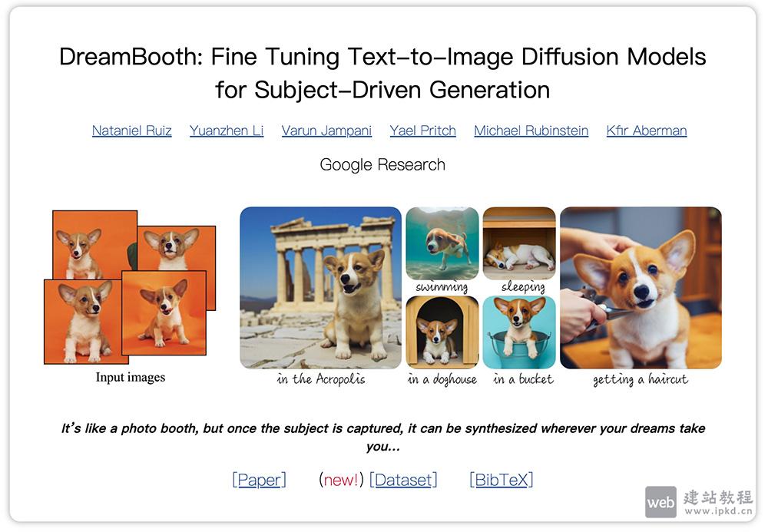Select the swimming corgi thumbnail
768x532 pixels.
(442, 243)
